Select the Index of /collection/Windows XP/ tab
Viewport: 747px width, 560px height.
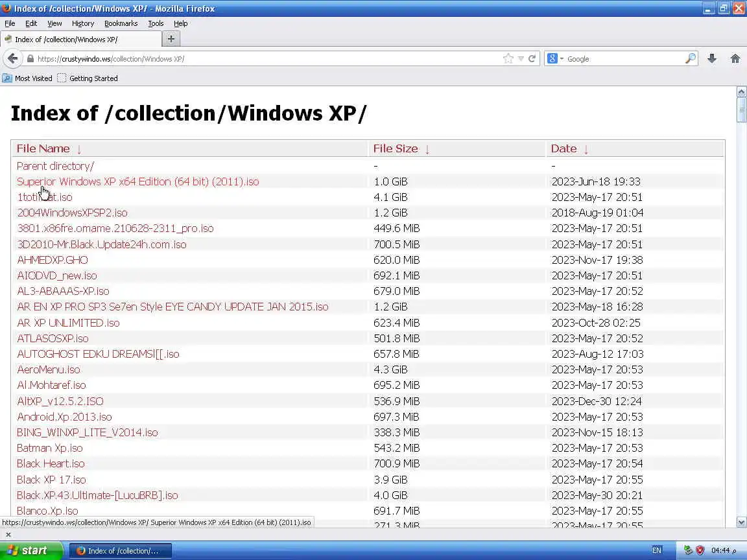coord(81,39)
